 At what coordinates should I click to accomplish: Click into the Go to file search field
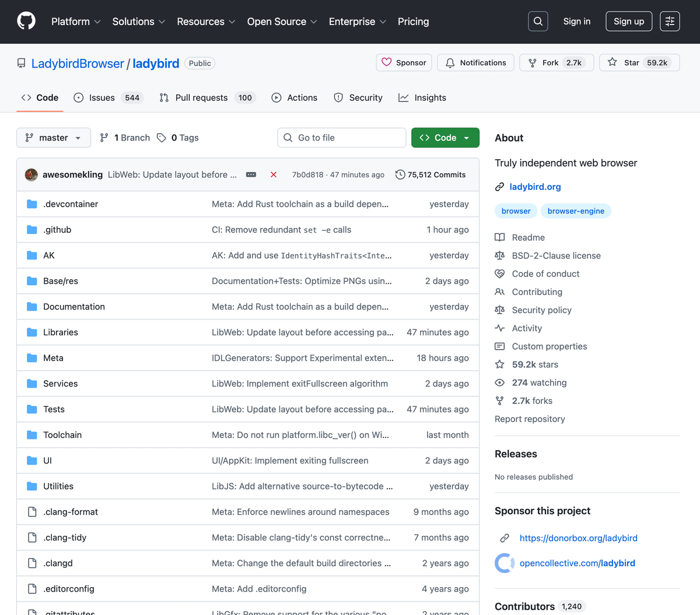click(x=341, y=138)
